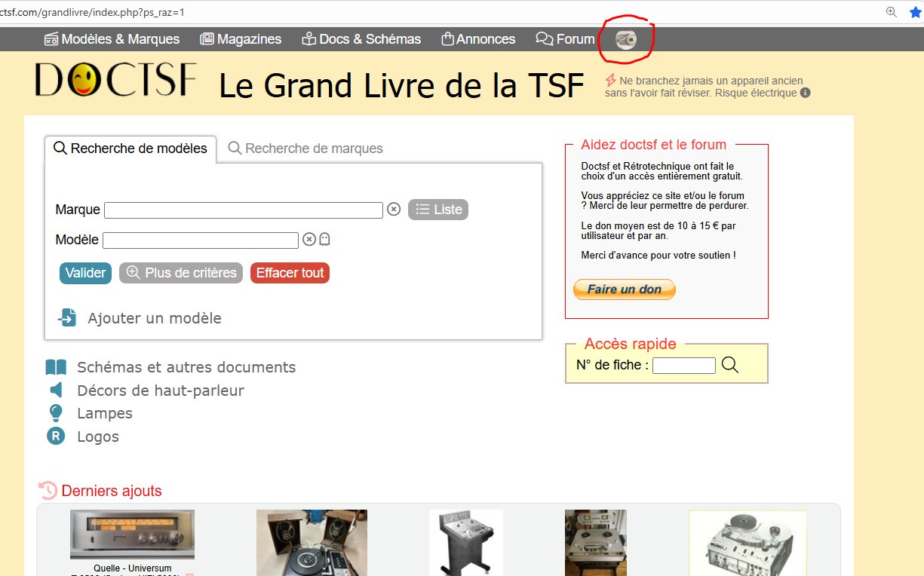
Task: Click the ghost icon beside the Modèle field
Action: [325, 239]
